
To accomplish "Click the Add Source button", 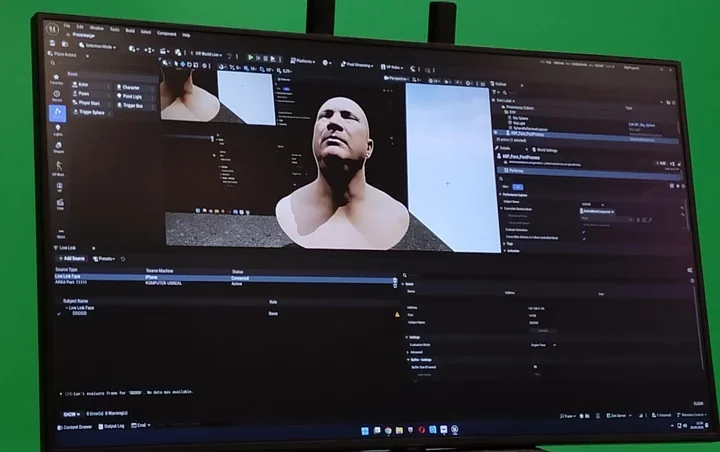I will 72,259.
